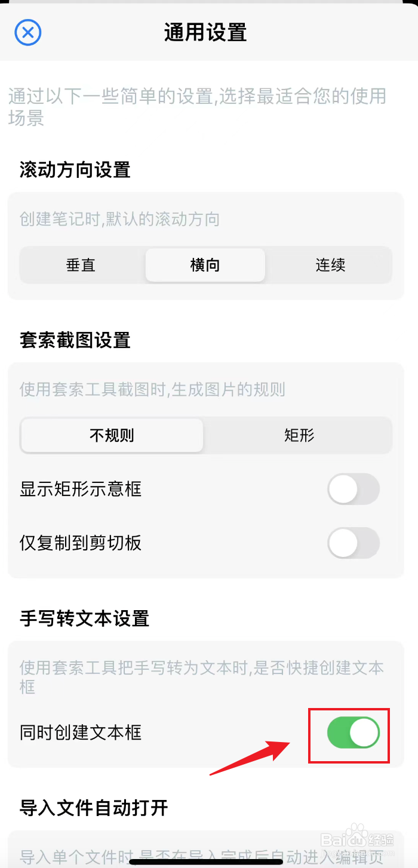Switch lasso screenshot mode to 不规则

(x=112, y=436)
